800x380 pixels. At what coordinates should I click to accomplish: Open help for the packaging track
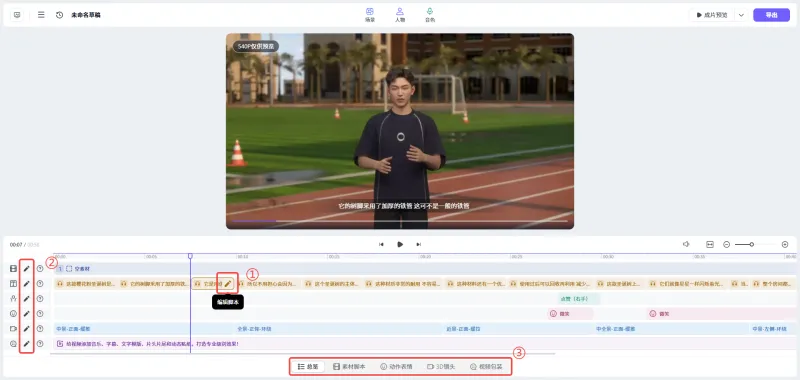pyautogui.click(x=40, y=344)
